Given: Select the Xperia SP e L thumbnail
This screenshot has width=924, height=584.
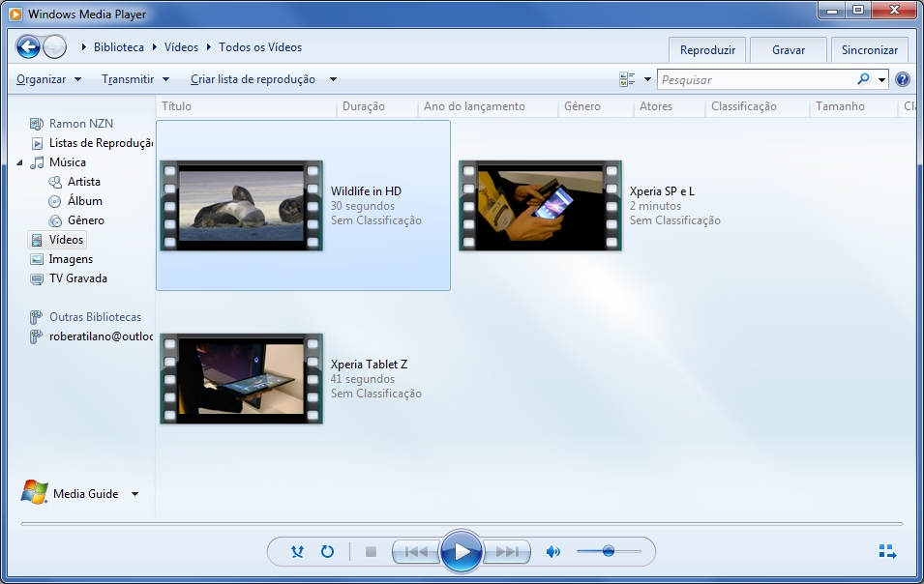Looking at the screenshot, I should click(x=540, y=205).
